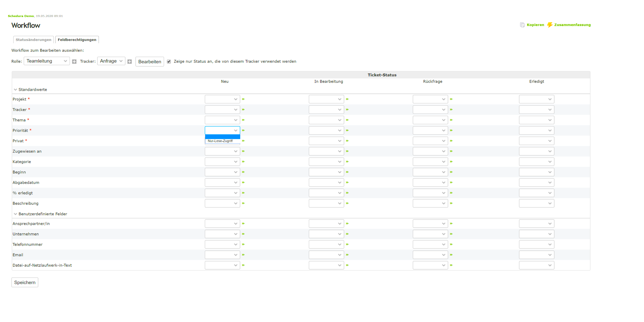
Task: Open the Rolle Teamleitung dropdown
Action: click(46, 61)
